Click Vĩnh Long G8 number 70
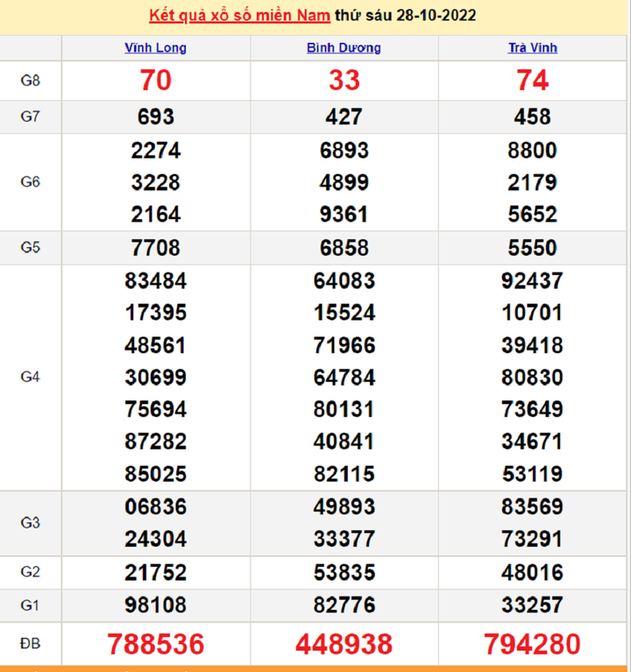Viewport: 631px width, 672px height. pos(155,81)
